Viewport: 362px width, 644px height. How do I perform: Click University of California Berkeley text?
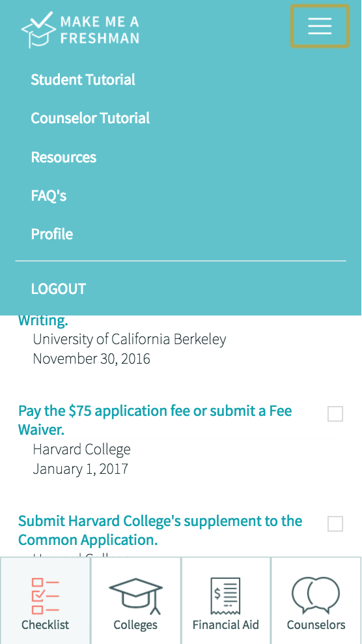point(130,339)
